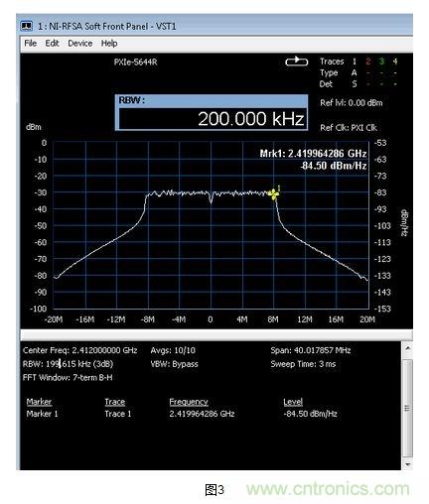Screen dimensions: 429x504
Task: Select green trace number 3
Action: (x=381, y=62)
